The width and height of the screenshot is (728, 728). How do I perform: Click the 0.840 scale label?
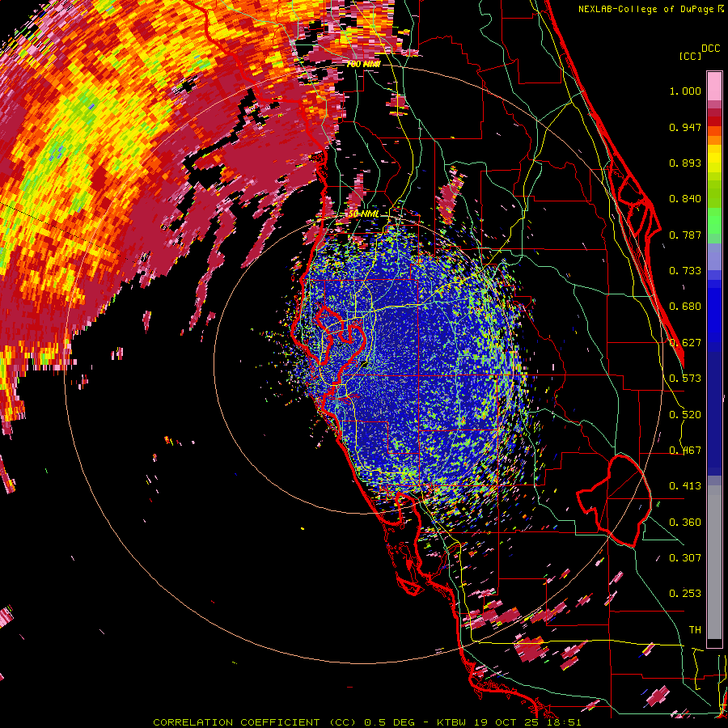685,199
